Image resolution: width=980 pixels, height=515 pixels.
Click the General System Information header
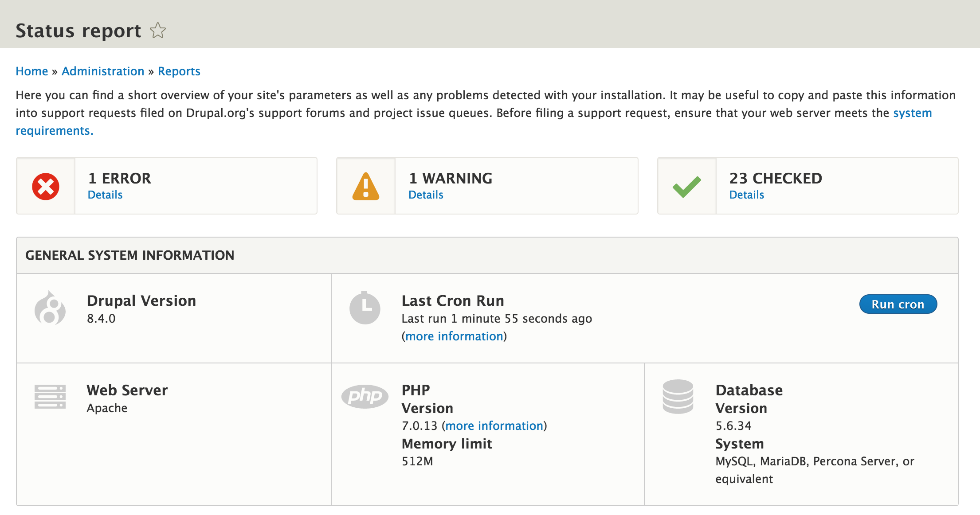click(130, 255)
